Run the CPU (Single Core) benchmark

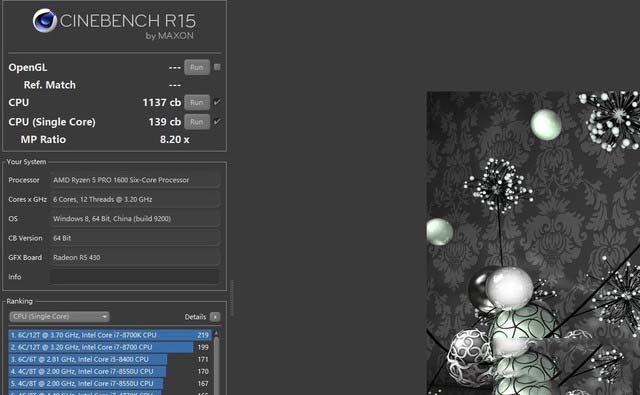(x=197, y=122)
